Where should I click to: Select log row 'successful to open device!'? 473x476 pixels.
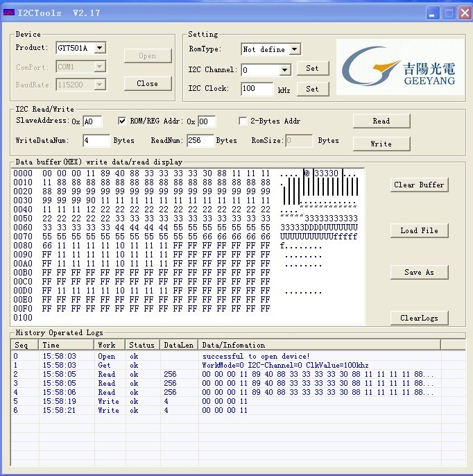238,356
